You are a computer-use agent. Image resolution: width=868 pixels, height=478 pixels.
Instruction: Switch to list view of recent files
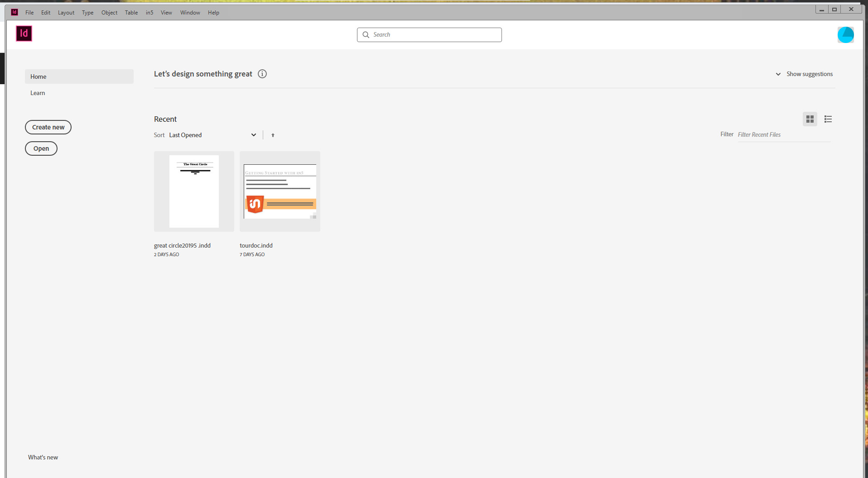click(x=828, y=119)
